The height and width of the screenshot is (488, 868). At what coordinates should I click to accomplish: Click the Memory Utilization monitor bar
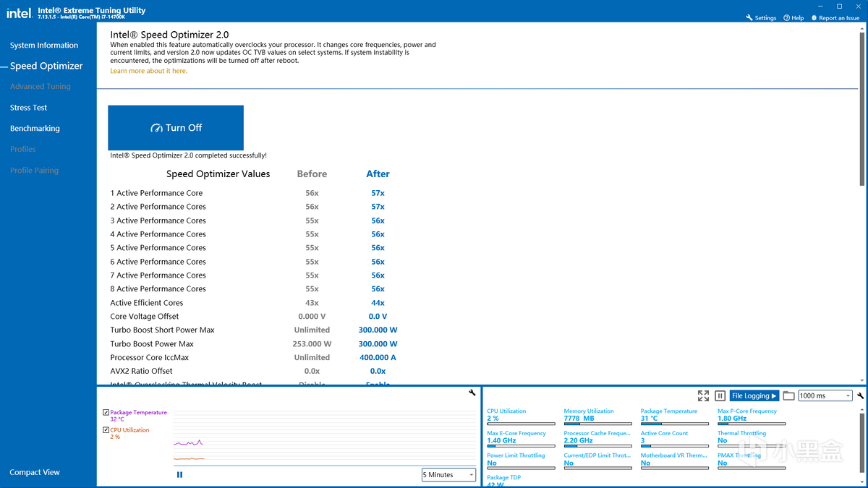coord(598,424)
